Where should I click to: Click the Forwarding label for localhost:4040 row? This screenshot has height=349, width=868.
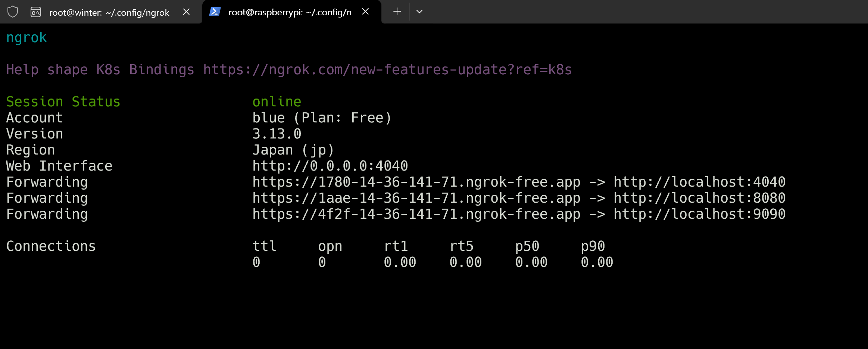pyautogui.click(x=47, y=182)
